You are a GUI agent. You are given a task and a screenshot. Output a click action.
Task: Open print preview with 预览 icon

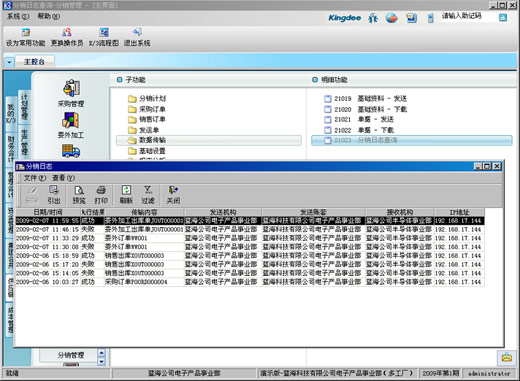click(79, 195)
